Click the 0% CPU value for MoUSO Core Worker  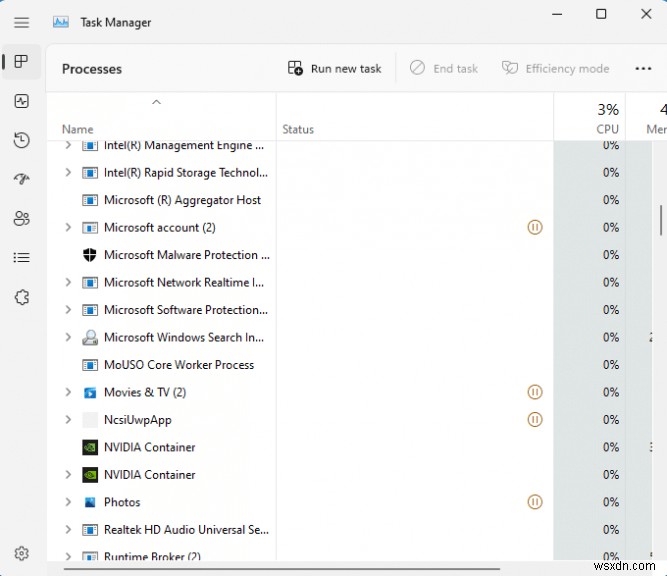pos(610,365)
